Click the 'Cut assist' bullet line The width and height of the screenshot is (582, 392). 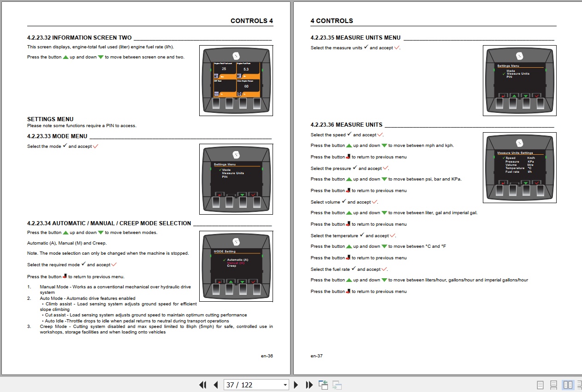click(144, 315)
